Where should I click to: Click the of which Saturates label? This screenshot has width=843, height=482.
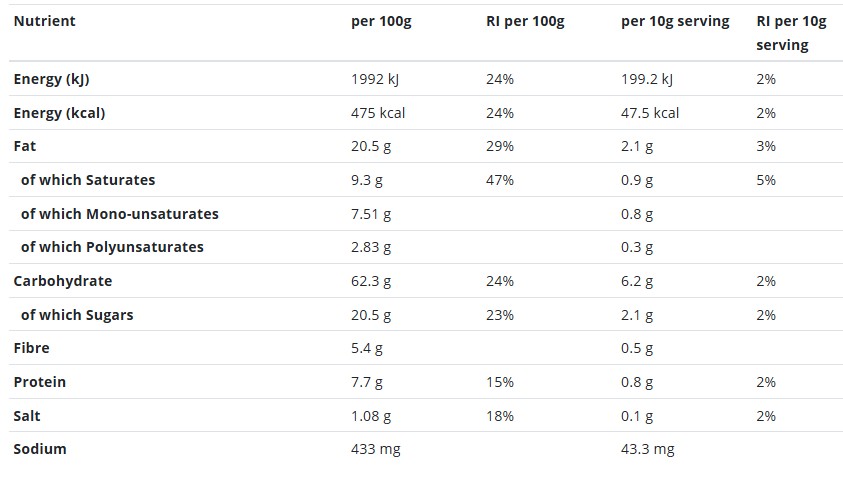click(88, 180)
